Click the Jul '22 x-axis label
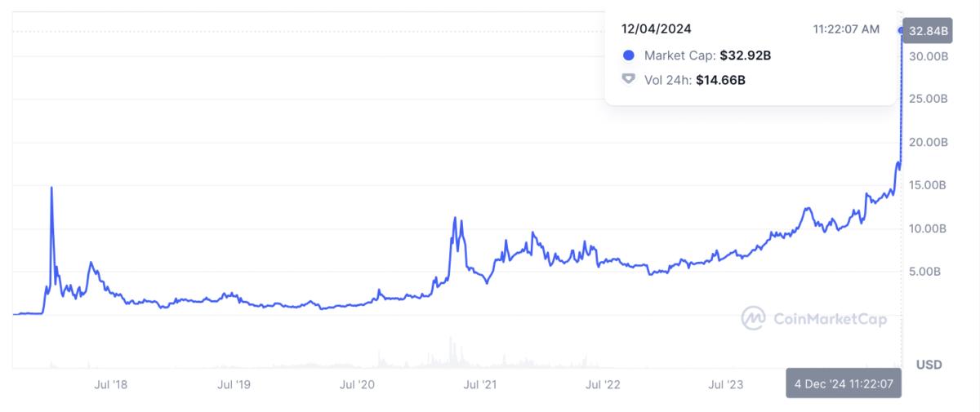The width and height of the screenshot is (980, 412). (604, 383)
